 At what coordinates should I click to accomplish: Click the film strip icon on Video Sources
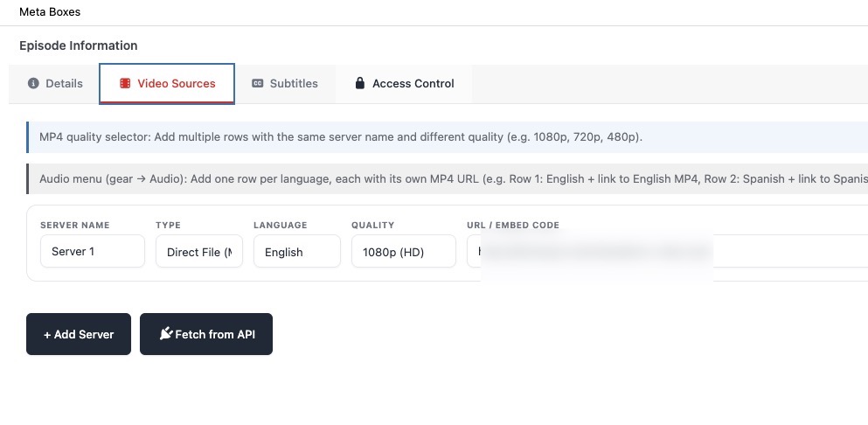coord(126,84)
